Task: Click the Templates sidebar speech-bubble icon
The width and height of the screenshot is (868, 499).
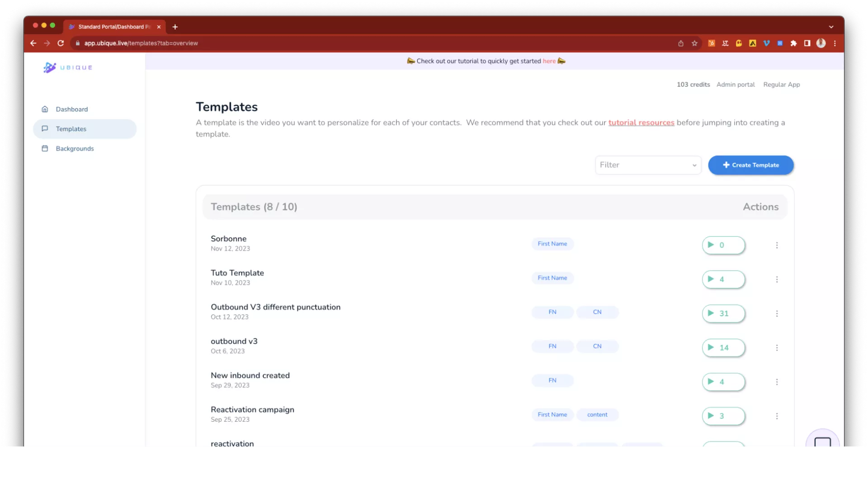Action: point(45,129)
